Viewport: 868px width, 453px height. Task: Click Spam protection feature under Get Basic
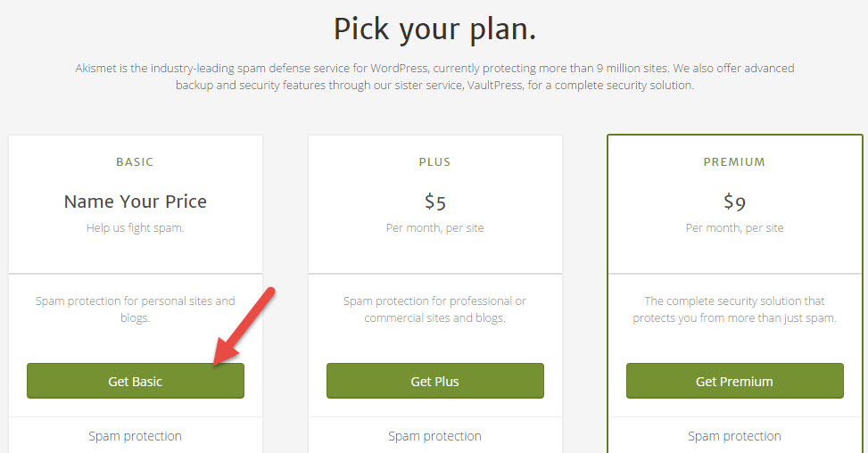tap(135, 436)
